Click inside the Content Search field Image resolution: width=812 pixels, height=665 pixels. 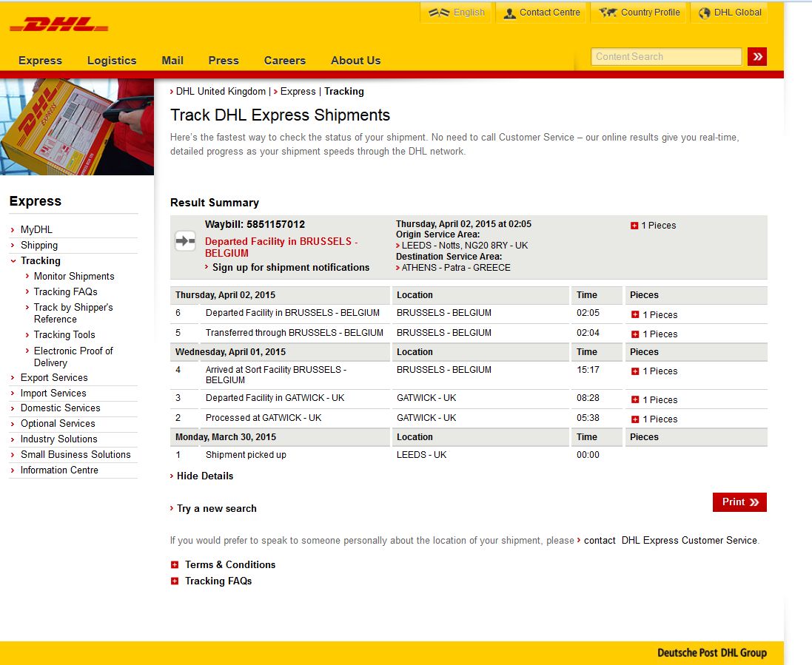[666, 56]
